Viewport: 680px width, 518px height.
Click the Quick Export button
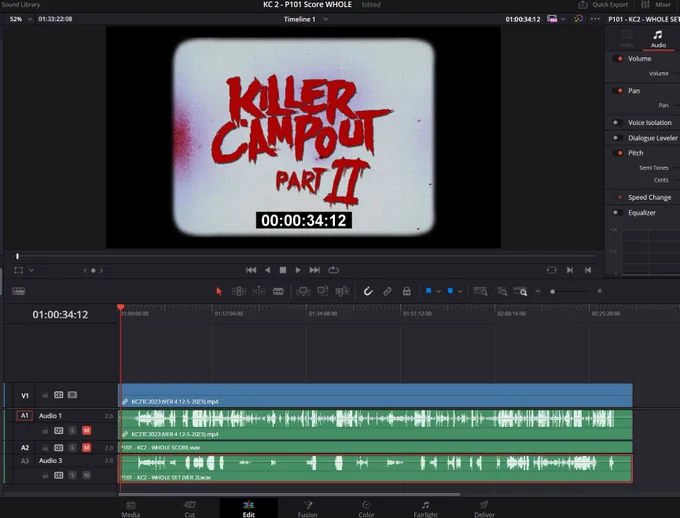click(603, 5)
